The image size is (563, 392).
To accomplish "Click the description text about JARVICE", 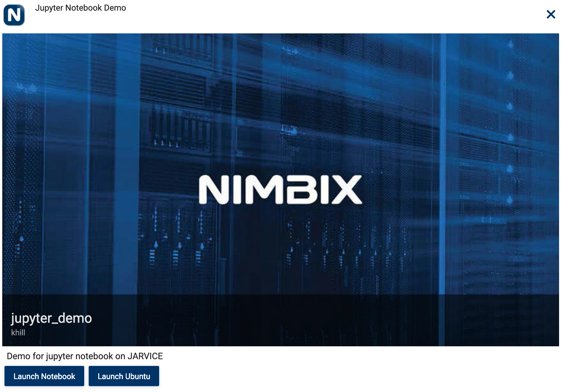I will coord(84,356).
